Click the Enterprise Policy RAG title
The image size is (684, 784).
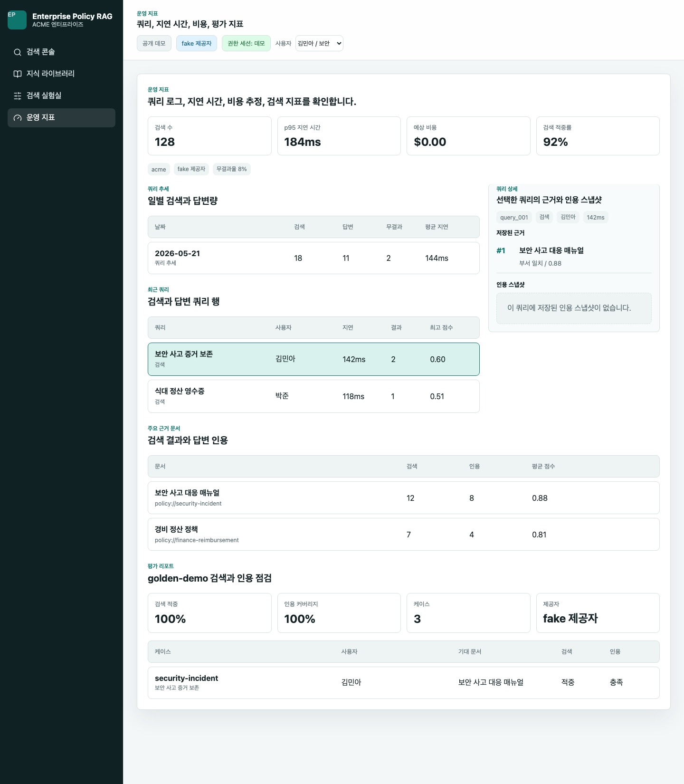[x=72, y=16]
